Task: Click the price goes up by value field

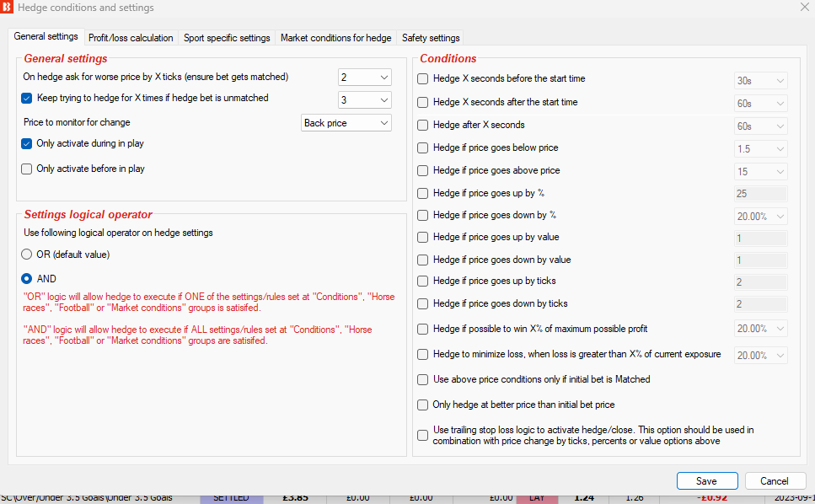Action: 760,239
